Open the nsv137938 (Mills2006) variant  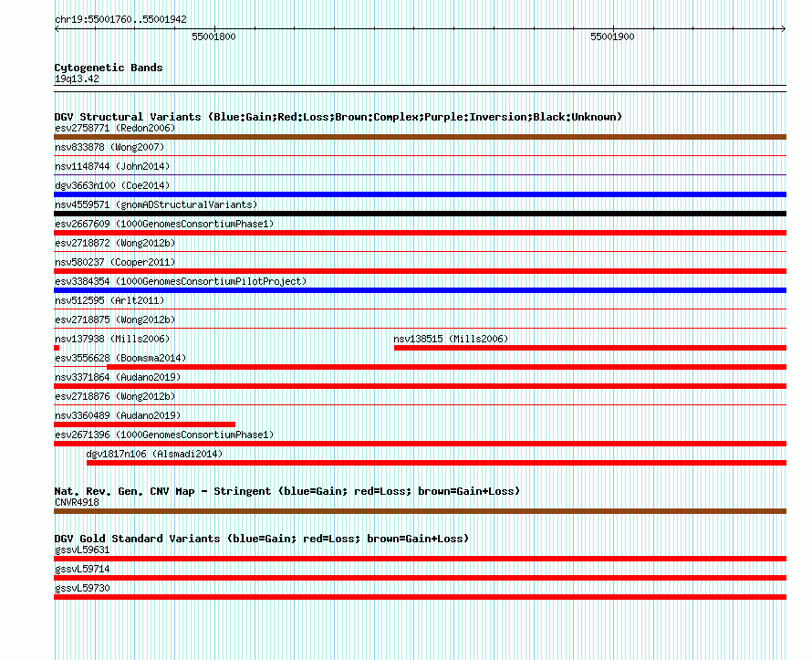pyautogui.click(x=112, y=339)
